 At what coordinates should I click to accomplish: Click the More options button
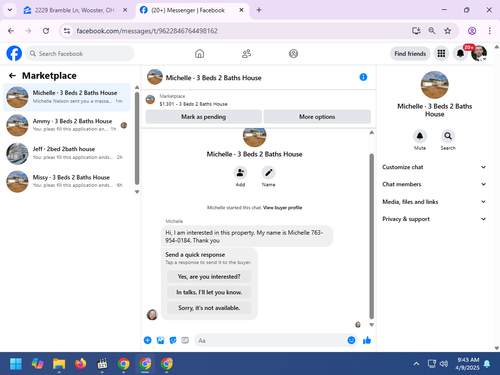pyautogui.click(x=317, y=117)
